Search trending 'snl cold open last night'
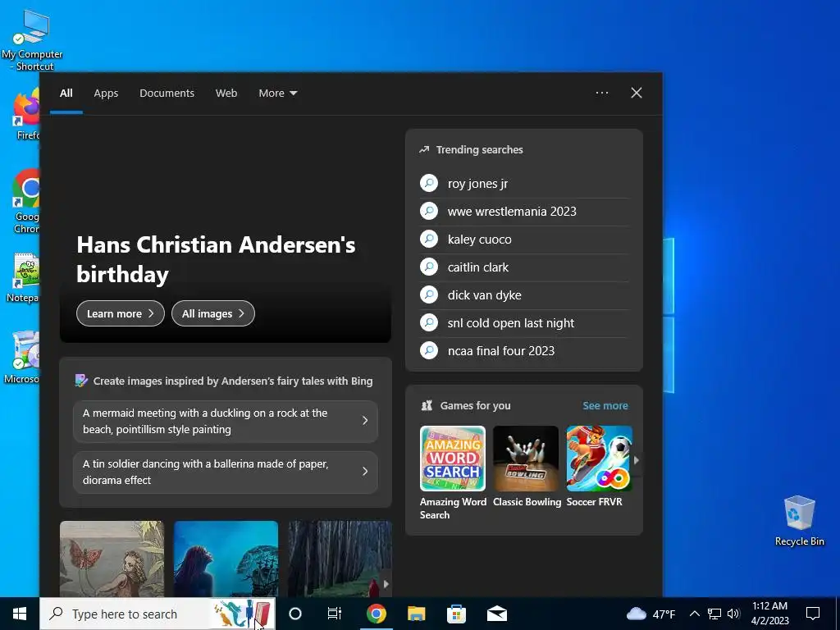This screenshot has height=630, width=840. (524, 323)
